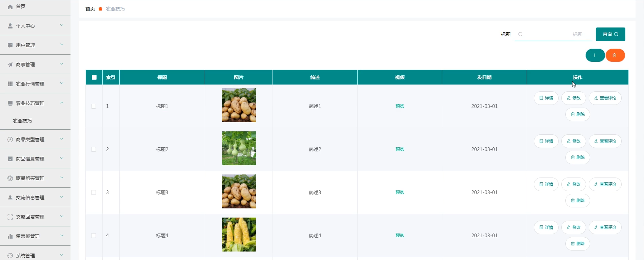Click 详情 for 标题4 row

coord(546,227)
